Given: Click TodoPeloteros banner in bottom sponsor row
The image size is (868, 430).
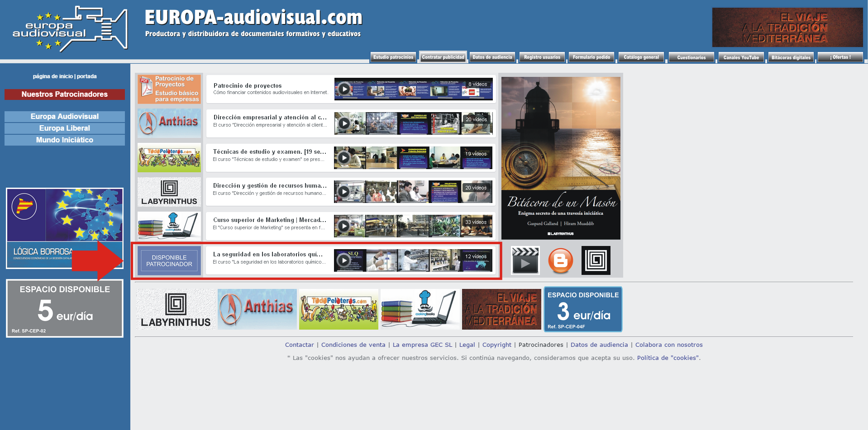Looking at the screenshot, I should pyautogui.click(x=339, y=309).
